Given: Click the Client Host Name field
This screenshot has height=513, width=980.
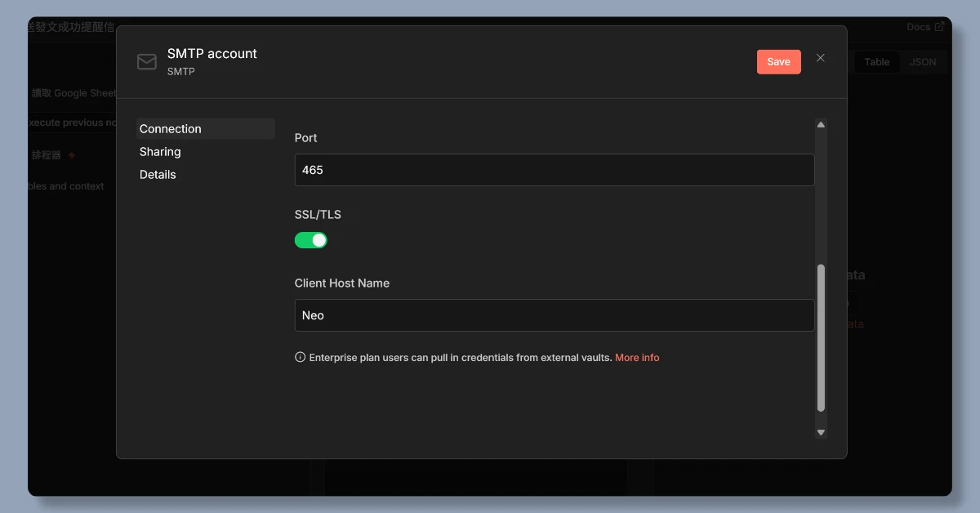Looking at the screenshot, I should (555, 315).
